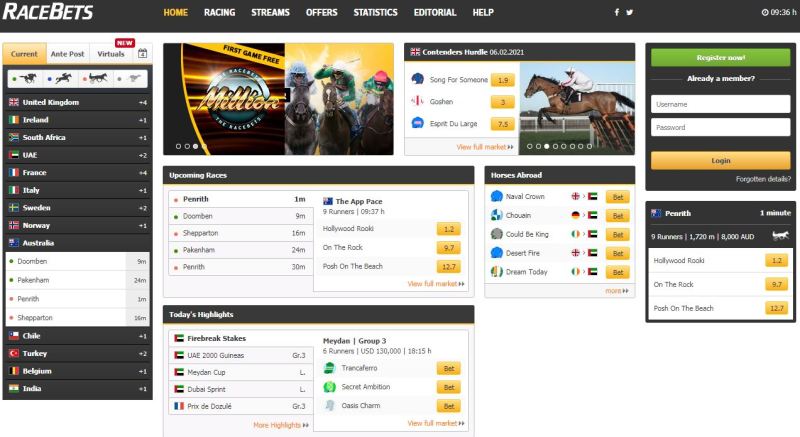The image size is (800, 437).
Task: Expand France race list
Action: [78, 172]
